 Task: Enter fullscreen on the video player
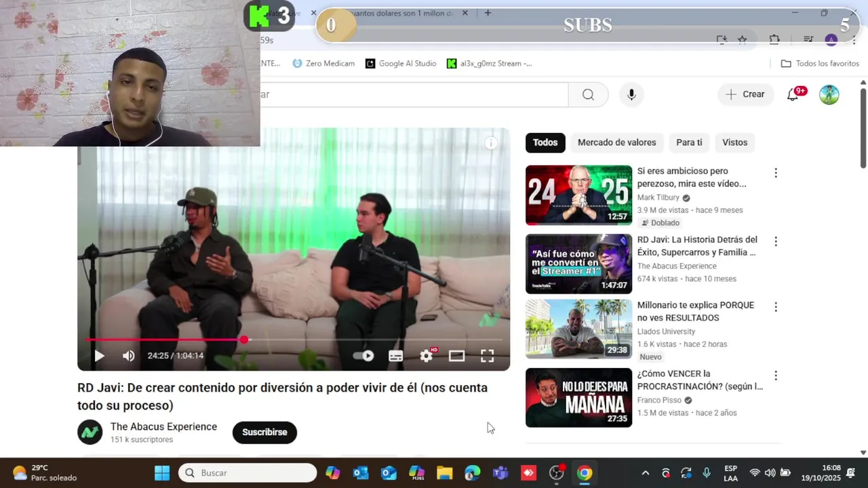point(487,356)
